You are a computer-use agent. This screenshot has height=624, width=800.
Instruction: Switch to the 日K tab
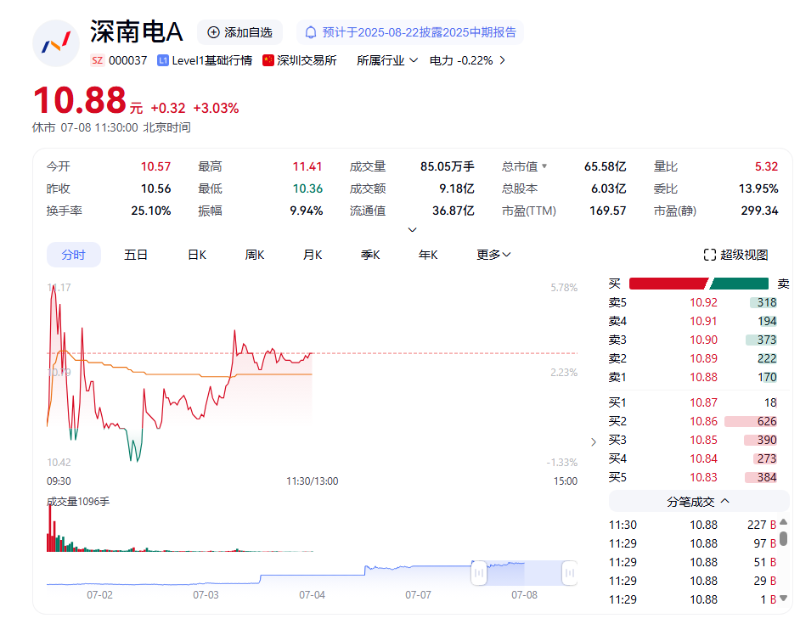[x=196, y=255]
